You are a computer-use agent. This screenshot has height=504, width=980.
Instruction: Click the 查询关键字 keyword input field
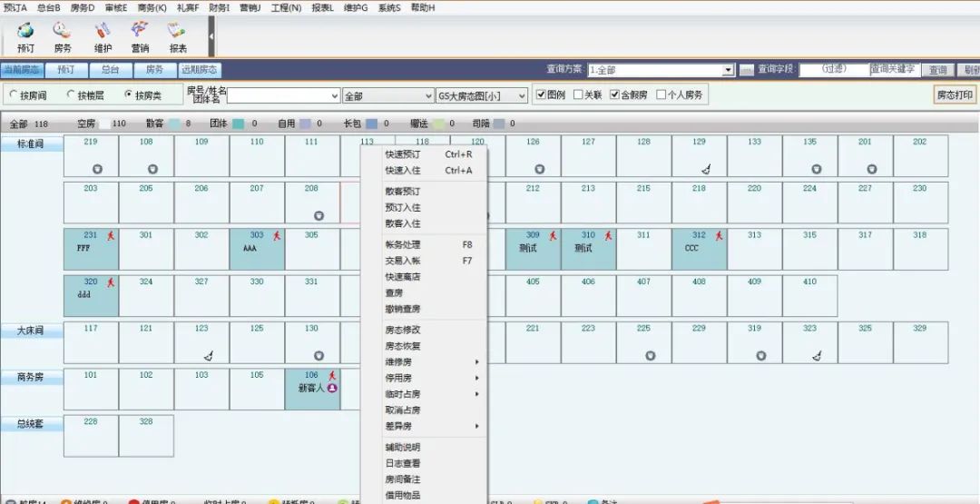pos(895,70)
